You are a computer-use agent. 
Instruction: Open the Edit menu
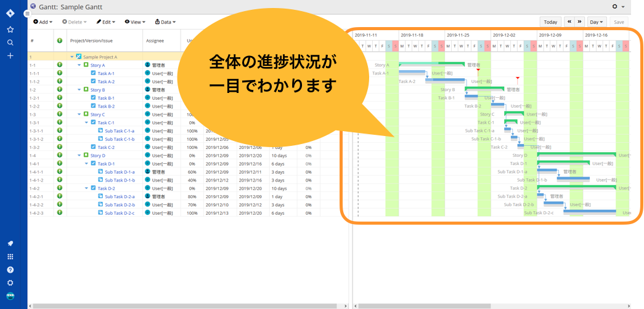[x=105, y=22]
